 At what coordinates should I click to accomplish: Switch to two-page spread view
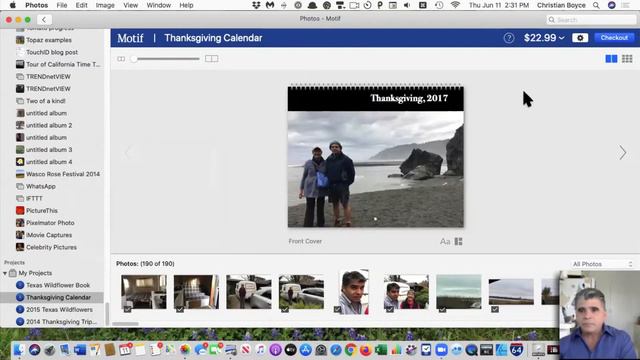click(611, 59)
